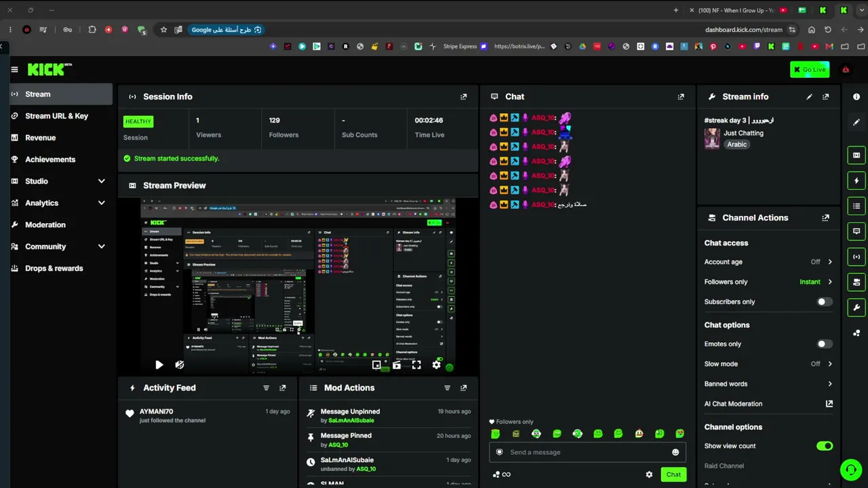Edit stream info with the pencil icon
The height and width of the screenshot is (488, 868).
(x=809, y=97)
